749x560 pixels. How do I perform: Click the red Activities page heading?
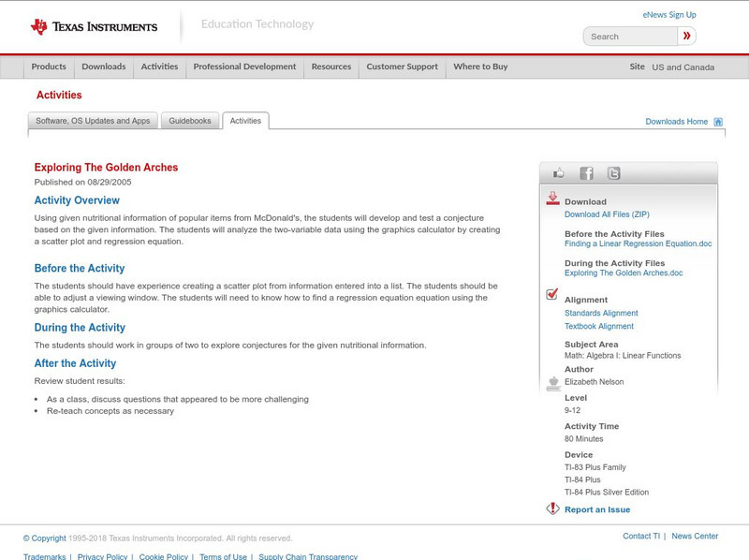click(59, 96)
